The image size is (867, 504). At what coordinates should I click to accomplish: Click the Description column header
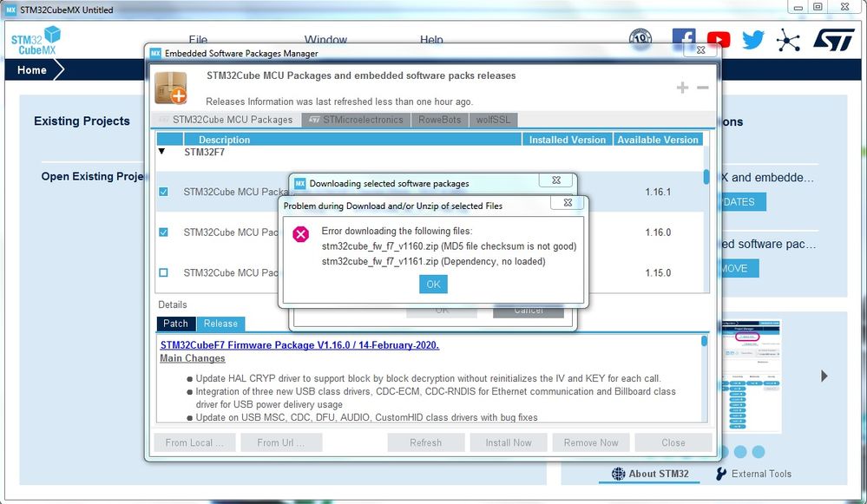352,140
